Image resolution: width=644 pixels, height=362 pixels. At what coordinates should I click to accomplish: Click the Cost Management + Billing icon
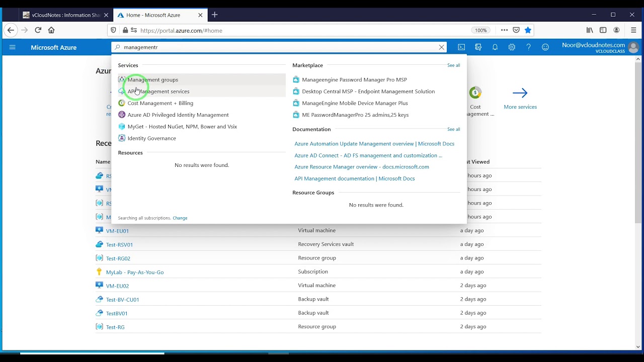[x=122, y=103]
